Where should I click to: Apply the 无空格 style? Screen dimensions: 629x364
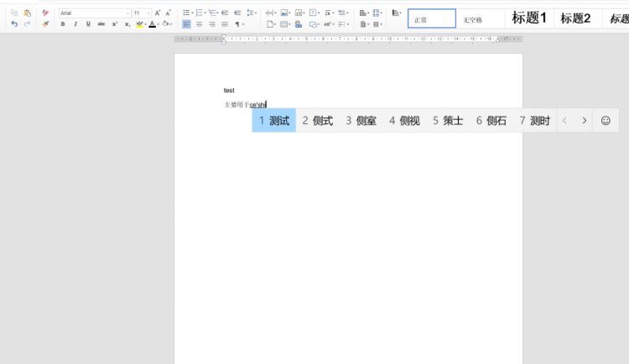pos(474,19)
